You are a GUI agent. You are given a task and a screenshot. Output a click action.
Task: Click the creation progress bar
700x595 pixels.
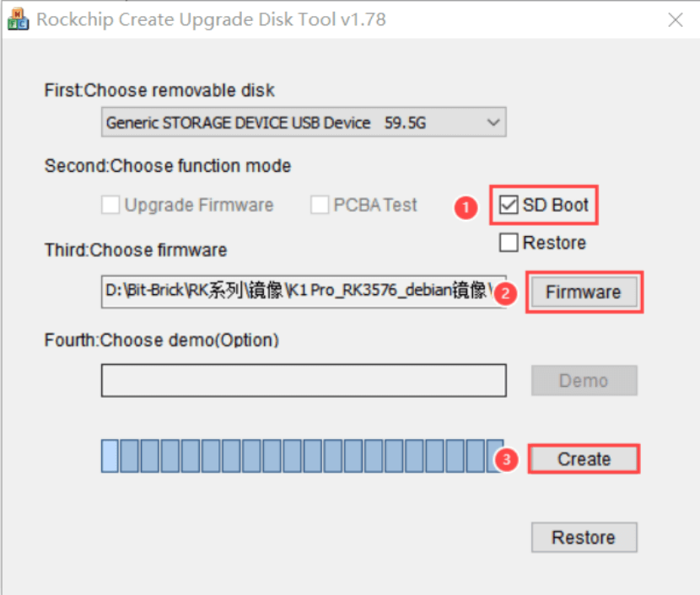304,455
